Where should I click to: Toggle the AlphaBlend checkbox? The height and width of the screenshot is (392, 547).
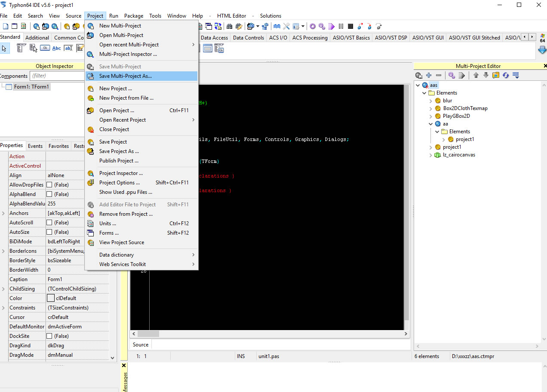[49, 194]
